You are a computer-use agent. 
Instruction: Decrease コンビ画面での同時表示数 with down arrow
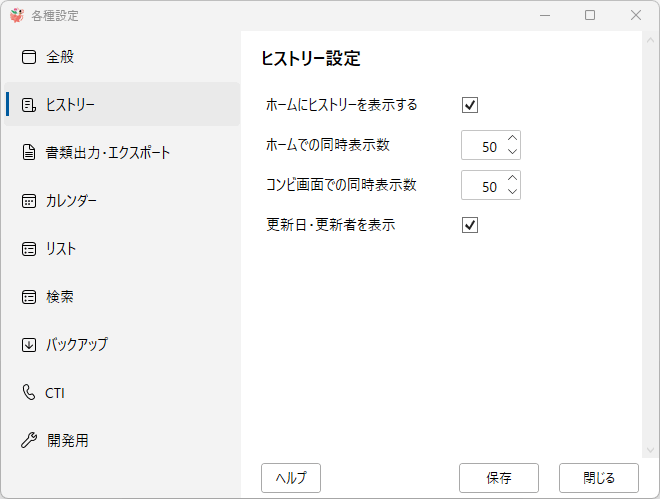512,191
